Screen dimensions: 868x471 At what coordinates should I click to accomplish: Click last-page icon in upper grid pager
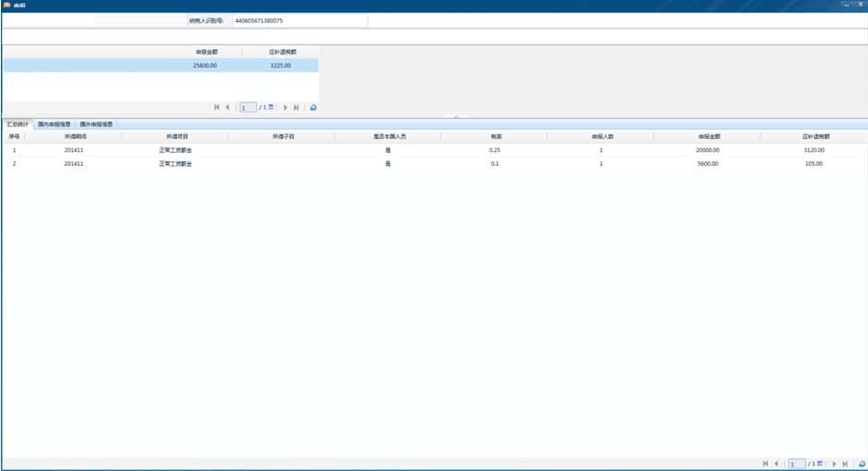tap(297, 108)
